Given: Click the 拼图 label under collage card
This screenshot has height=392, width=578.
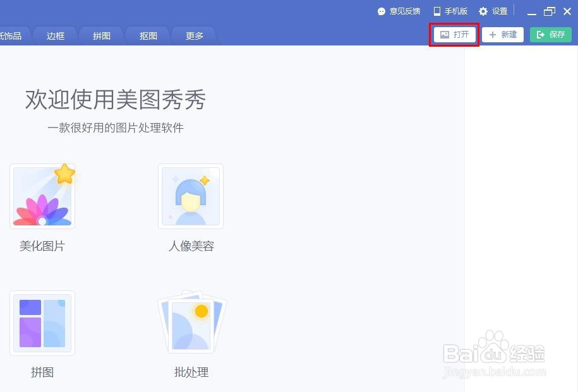Looking at the screenshot, I should click(42, 372).
